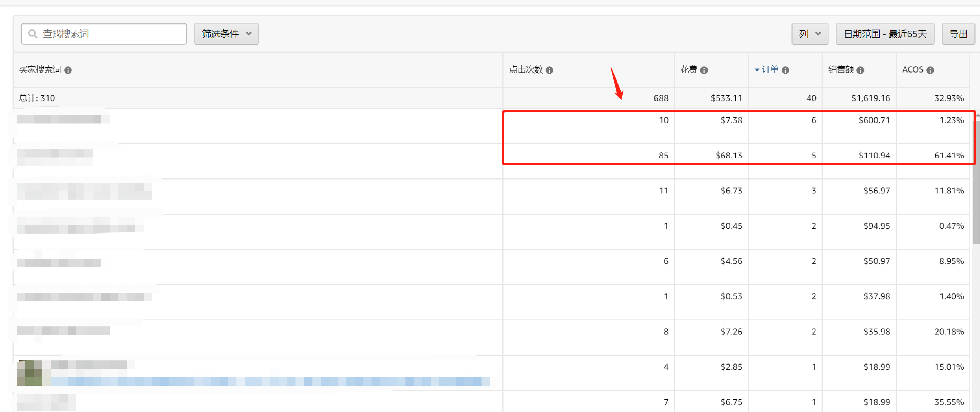Click info icon next to 买家搜索词 header
980x412 pixels.
[x=68, y=70]
